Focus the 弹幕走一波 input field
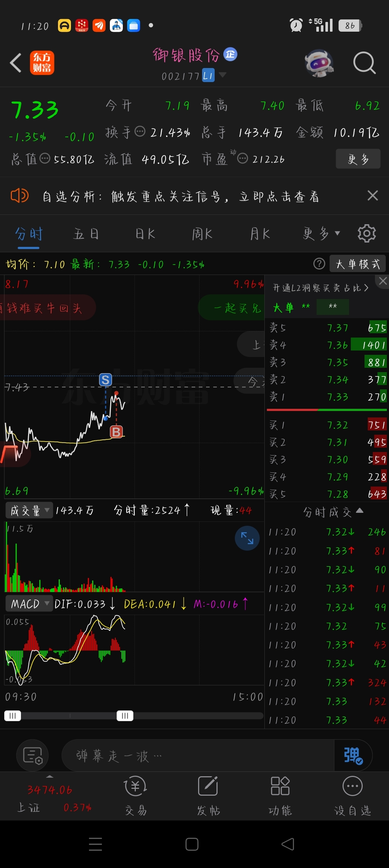 point(198,755)
